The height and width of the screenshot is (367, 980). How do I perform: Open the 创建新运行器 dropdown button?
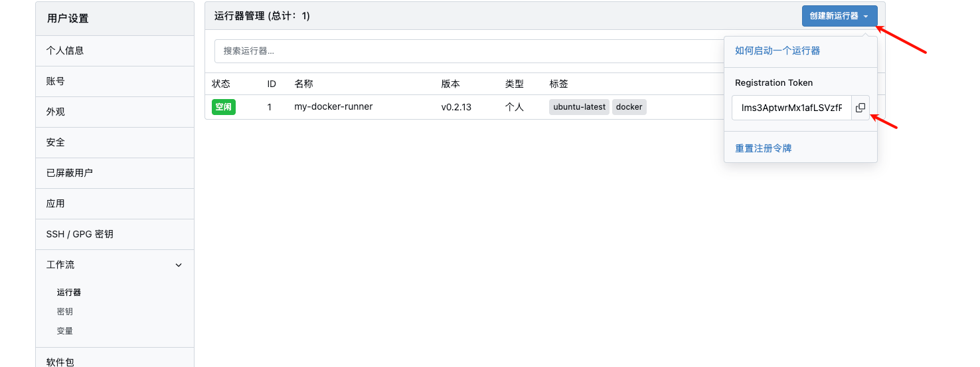(x=839, y=16)
